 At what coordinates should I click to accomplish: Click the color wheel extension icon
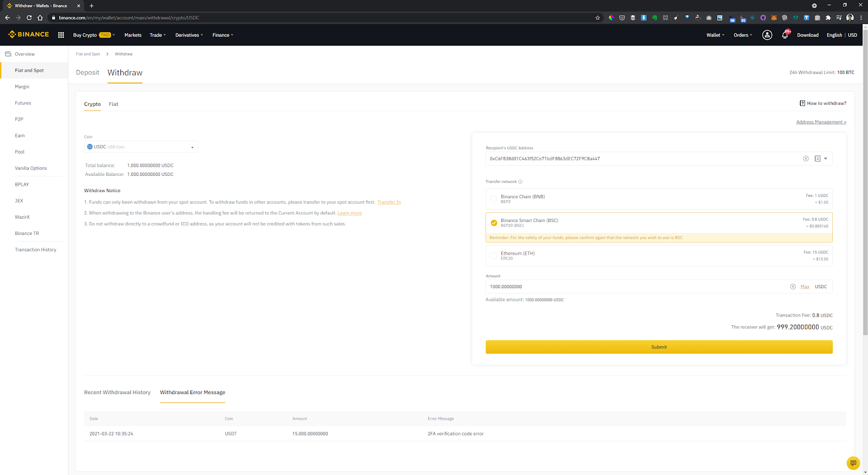click(x=611, y=17)
